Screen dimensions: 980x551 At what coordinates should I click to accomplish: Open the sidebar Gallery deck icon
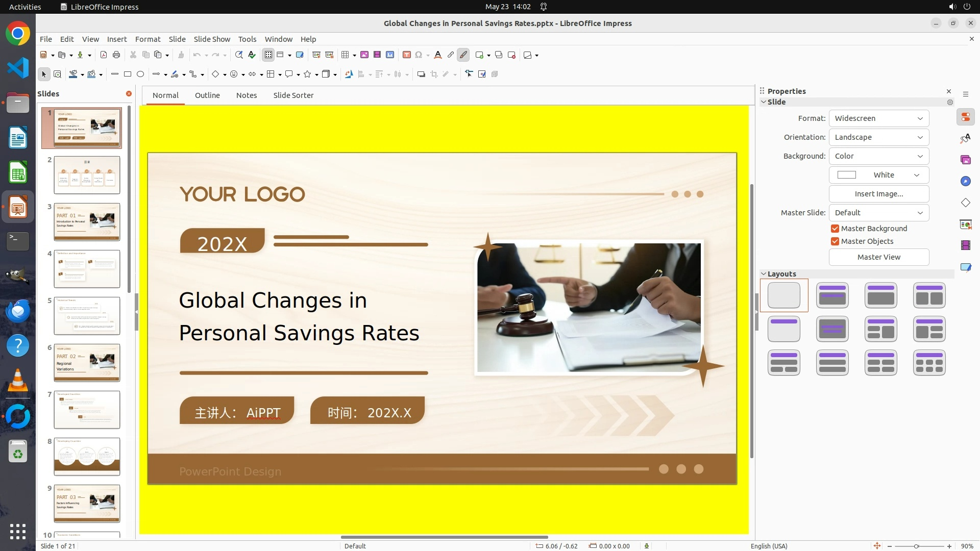(x=965, y=160)
